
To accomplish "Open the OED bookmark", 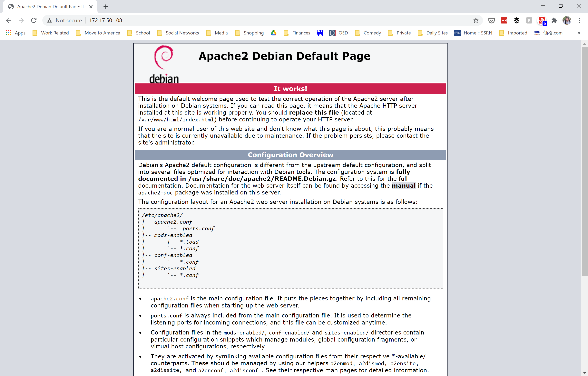I will 338,33.
